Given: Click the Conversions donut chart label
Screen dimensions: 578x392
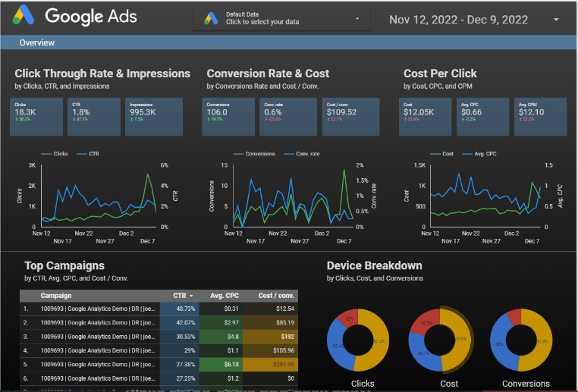Looking at the screenshot, I should tap(526, 384).
